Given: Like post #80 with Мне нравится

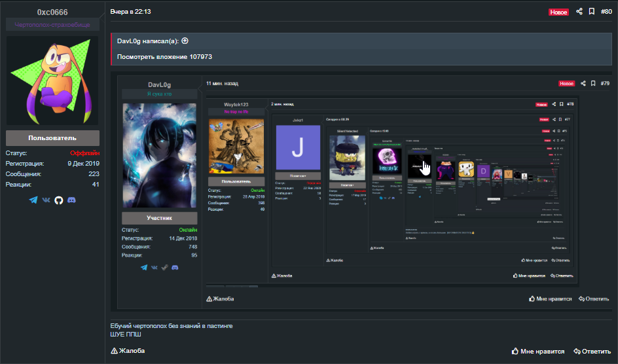Looking at the screenshot, I should pos(537,352).
